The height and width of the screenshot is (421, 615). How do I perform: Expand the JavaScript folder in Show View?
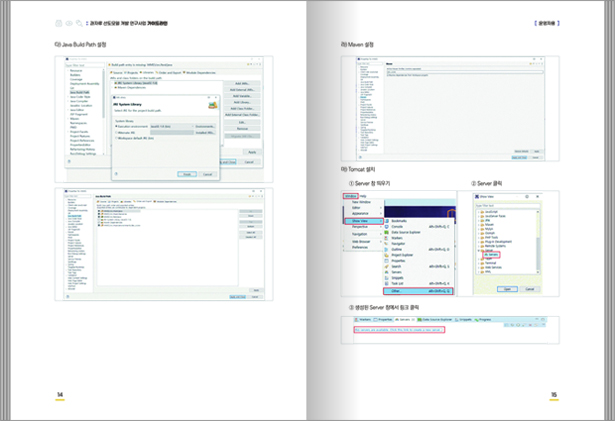tap(478, 212)
